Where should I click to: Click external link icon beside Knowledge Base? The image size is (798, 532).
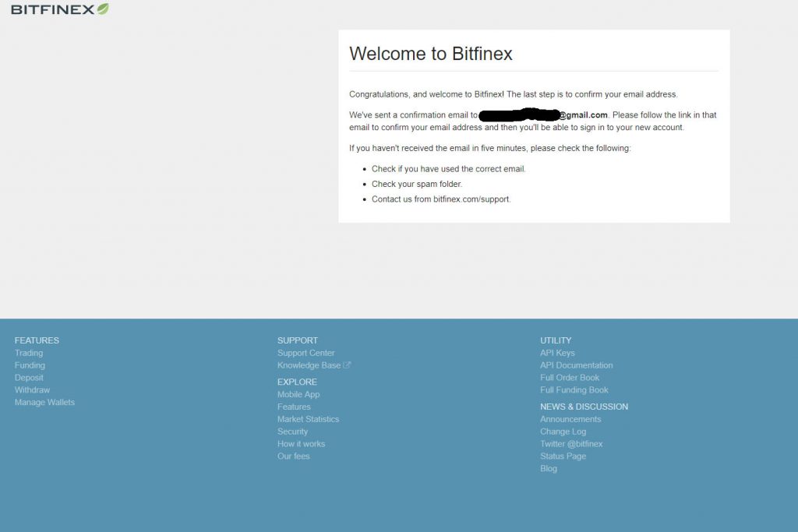[x=347, y=365]
